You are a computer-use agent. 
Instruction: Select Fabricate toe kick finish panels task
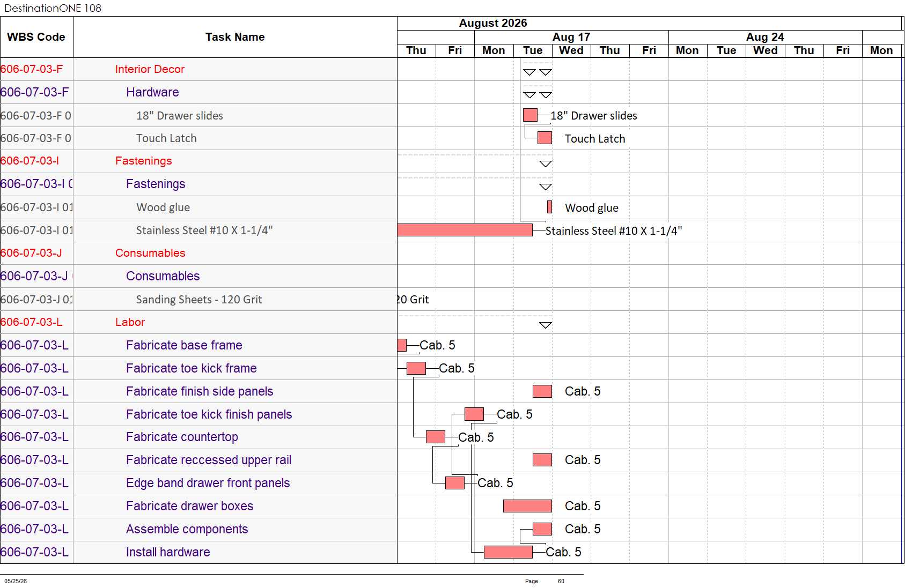point(209,414)
